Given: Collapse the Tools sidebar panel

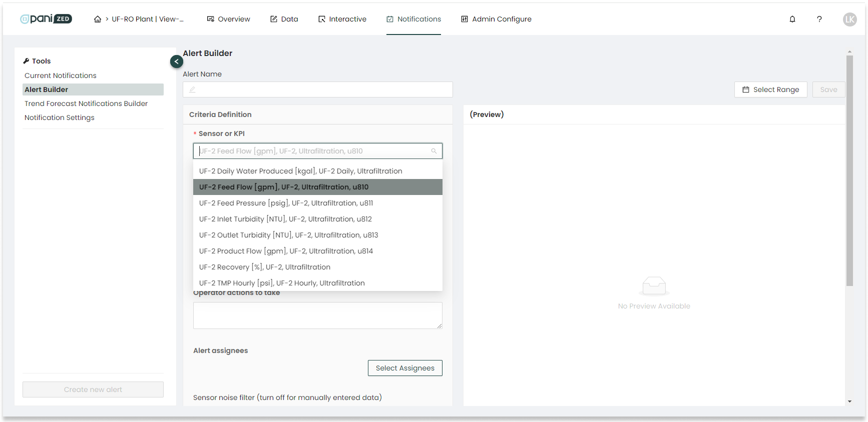Looking at the screenshot, I should tap(176, 61).
